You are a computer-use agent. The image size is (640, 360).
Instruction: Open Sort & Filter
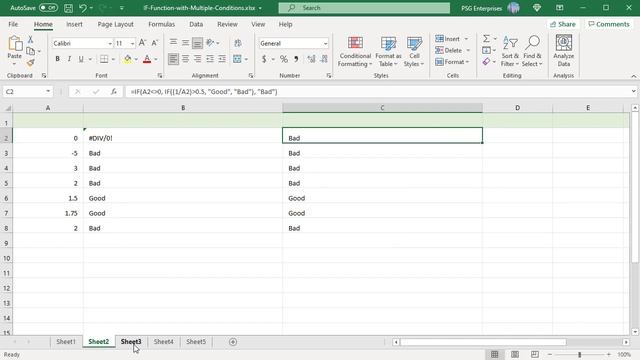pos(510,52)
